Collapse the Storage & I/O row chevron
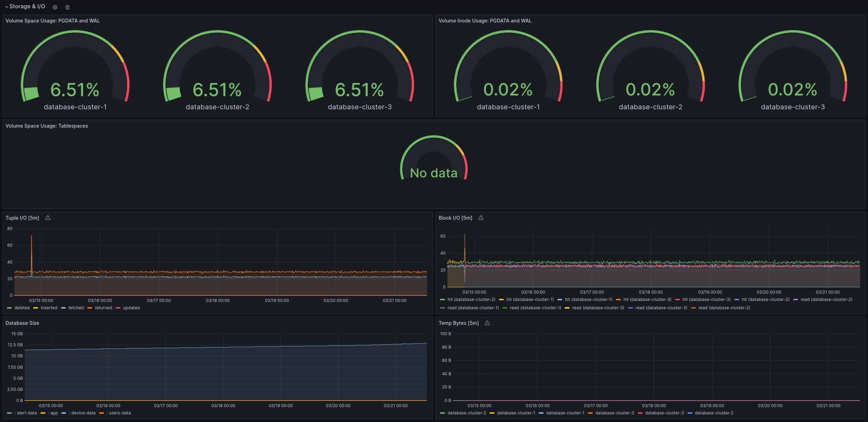868x422 pixels. 7,7
